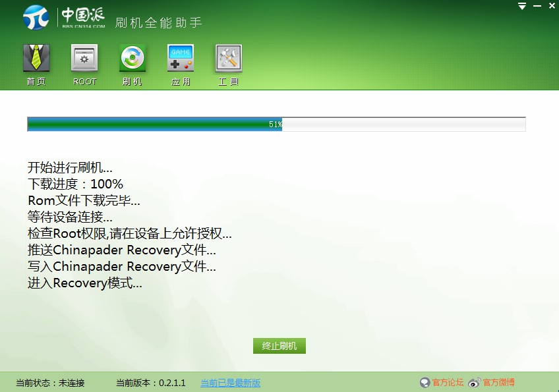The height and width of the screenshot is (392, 559).
Task: Select the 工具 tab label
Action: coord(228,82)
